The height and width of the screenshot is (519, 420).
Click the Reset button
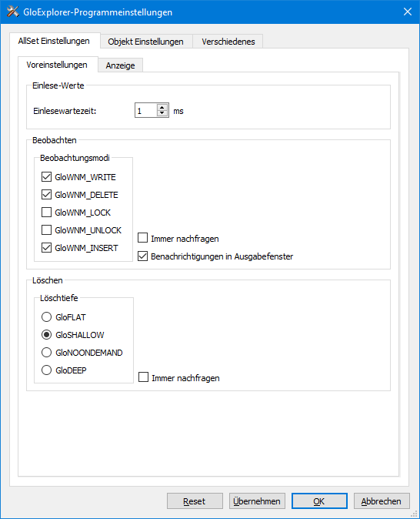[x=195, y=501]
